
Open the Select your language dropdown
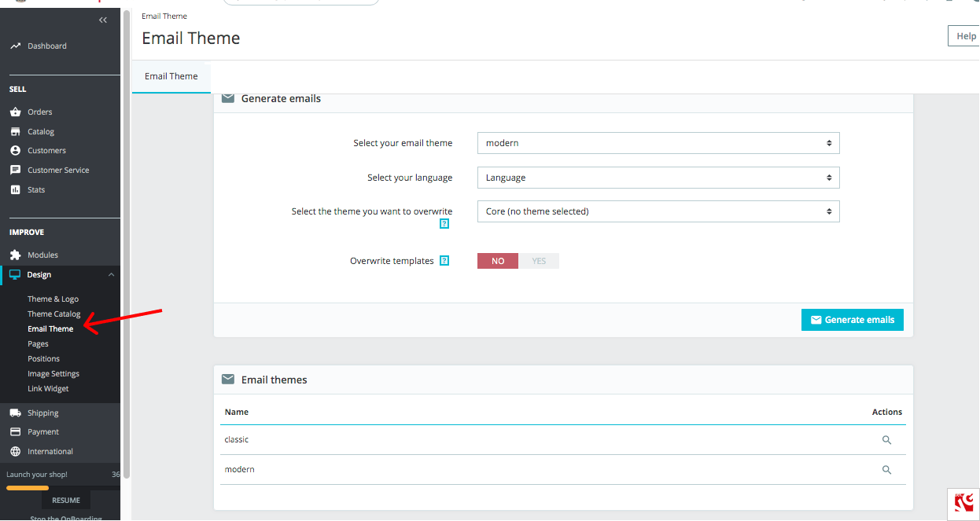tap(658, 178)
